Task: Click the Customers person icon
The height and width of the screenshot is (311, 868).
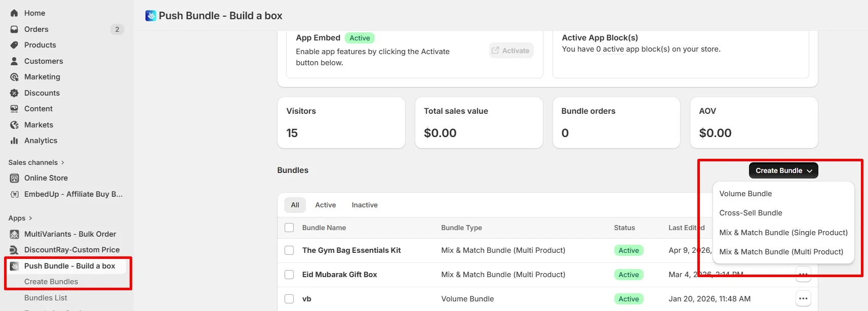Action: 14,61
